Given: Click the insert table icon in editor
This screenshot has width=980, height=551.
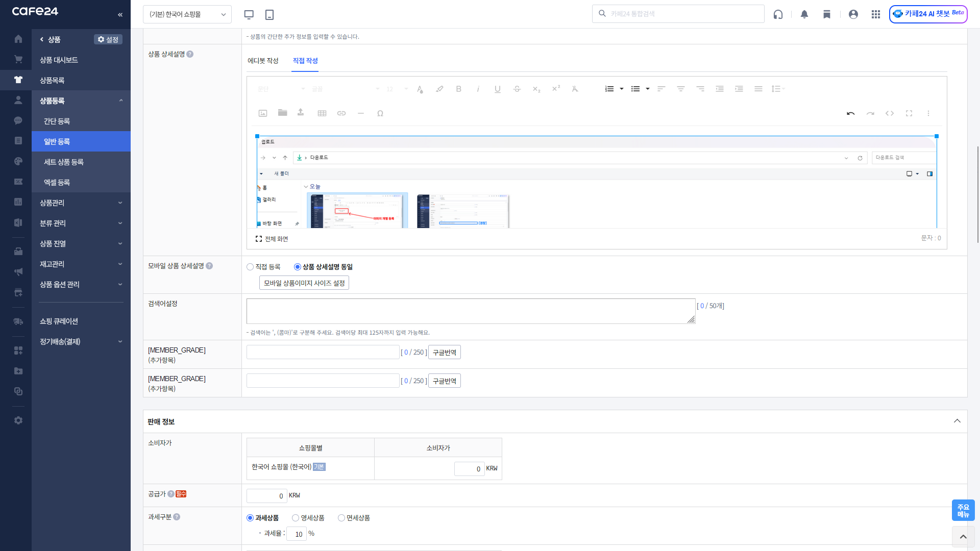Looking at the screenshot, I should [322, 113].
